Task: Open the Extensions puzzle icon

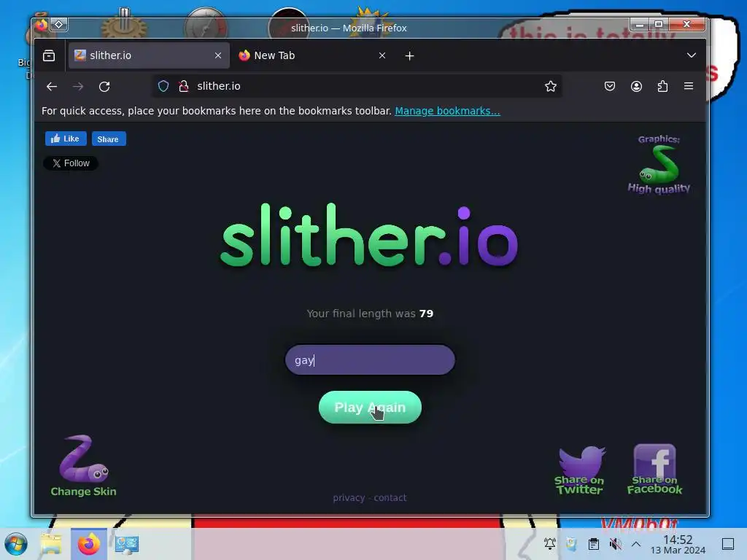Action: 662,86
